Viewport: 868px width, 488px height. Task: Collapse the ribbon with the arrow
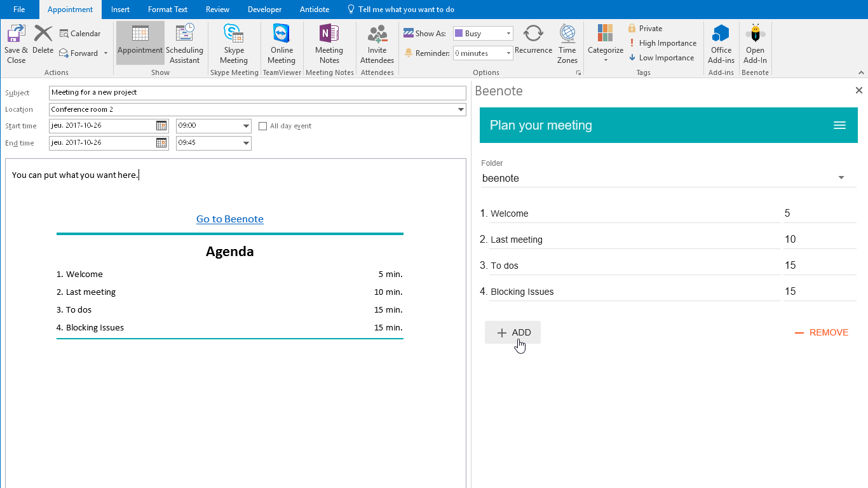click(862, 73)
